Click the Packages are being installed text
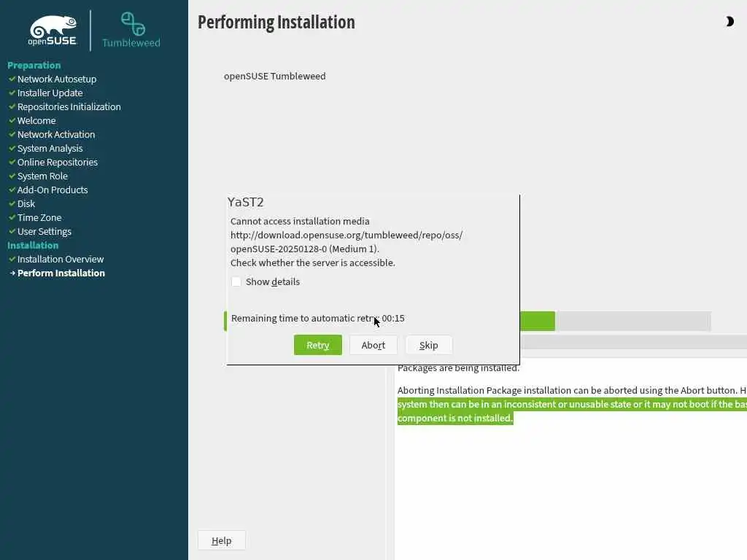Viewport: 747px width, 560px height. [x=458, y=368]
